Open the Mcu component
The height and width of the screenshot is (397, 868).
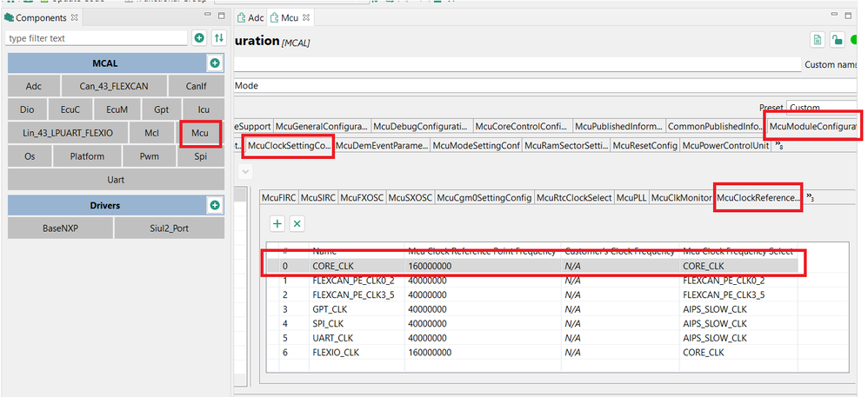coord(200,133)
